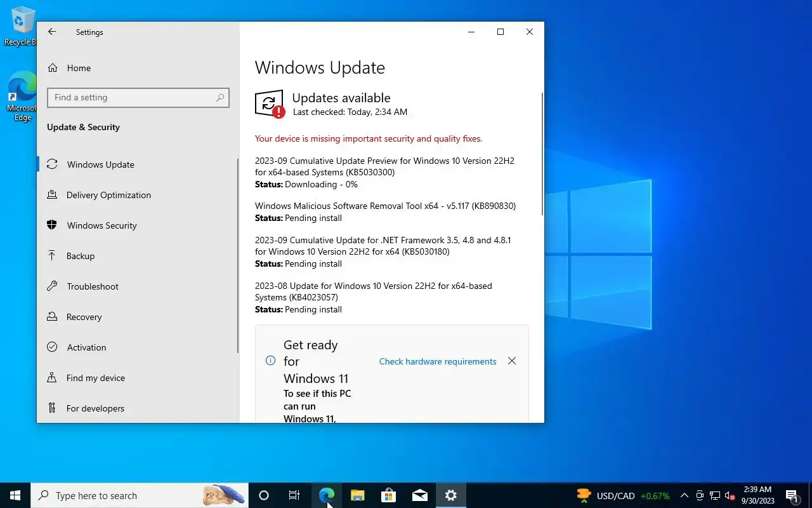Focus the Find a setting search box
Viewport: 812px width, 508px height.
[x=138, y=98]
